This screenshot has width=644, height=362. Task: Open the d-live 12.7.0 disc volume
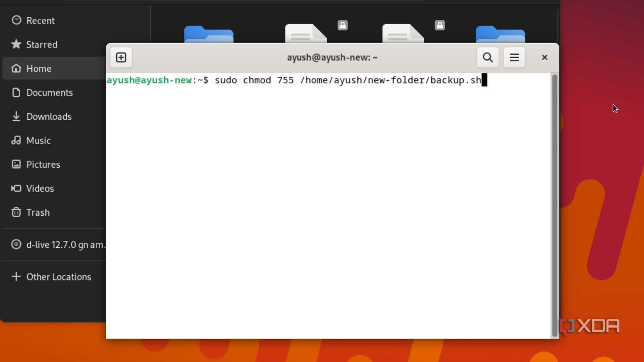54,245
